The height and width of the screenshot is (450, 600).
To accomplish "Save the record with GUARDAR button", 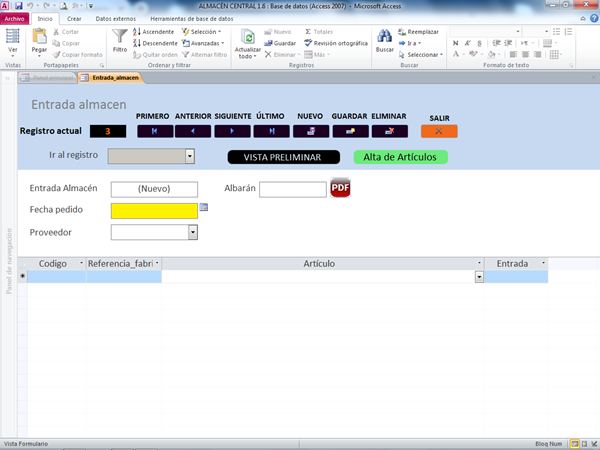I will tap(350, 131).
